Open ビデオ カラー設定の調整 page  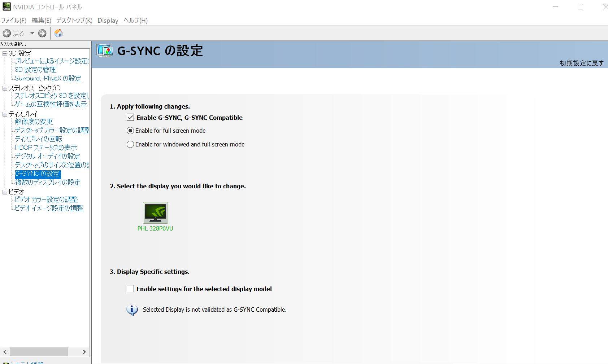pos(46,199)
